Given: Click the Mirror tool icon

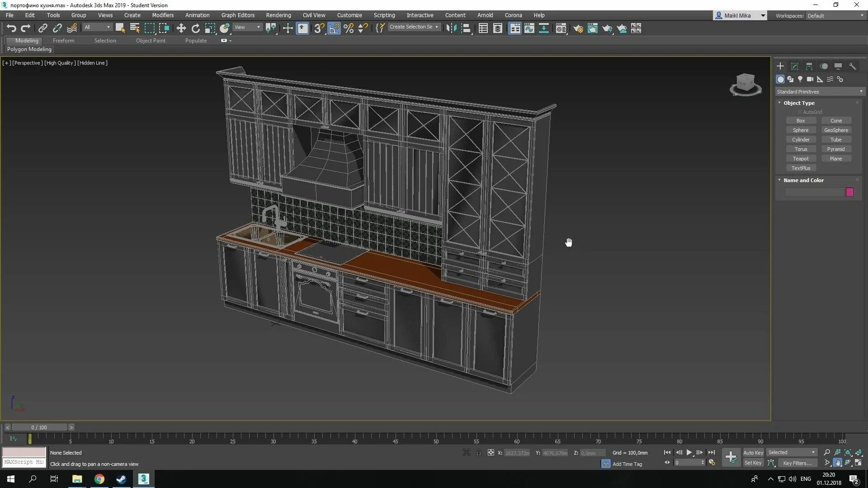Looking at the screenshot, I should [451, 28].
